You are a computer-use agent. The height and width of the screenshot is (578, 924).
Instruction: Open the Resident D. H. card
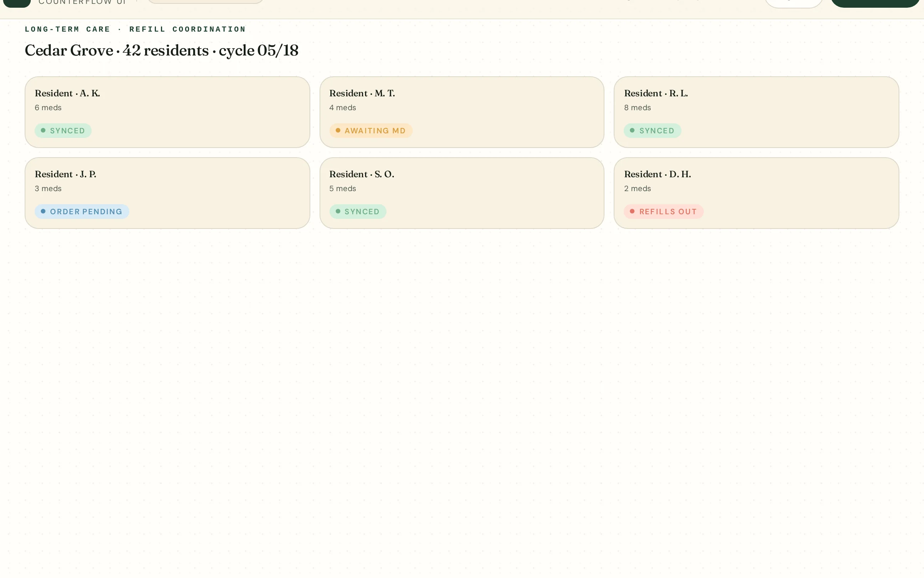[x=757, y=193]
